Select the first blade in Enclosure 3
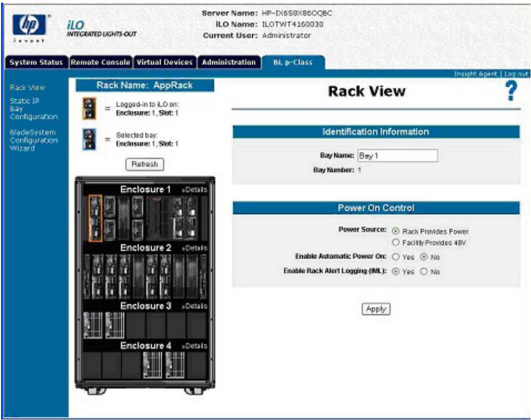The width and height of the screenshot is (531, 420). pos(93,325)
